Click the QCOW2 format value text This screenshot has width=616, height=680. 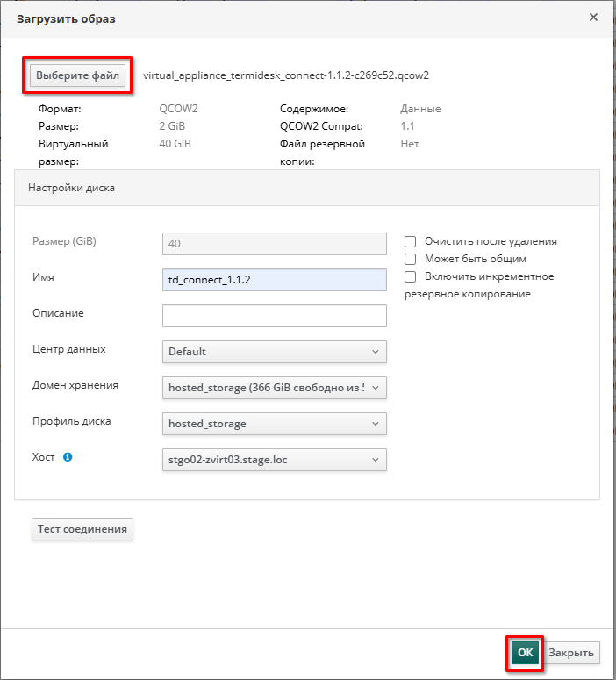point(177,109)
